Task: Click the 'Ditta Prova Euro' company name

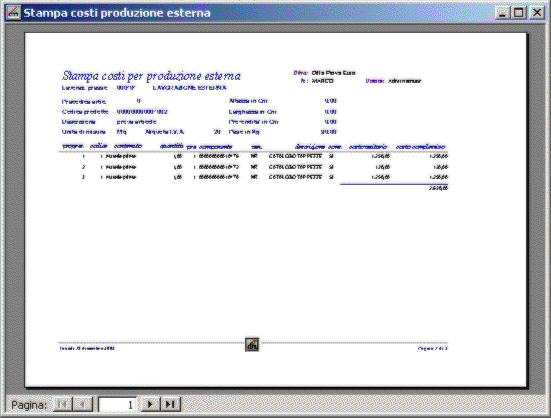Action: tap(333, 73)
